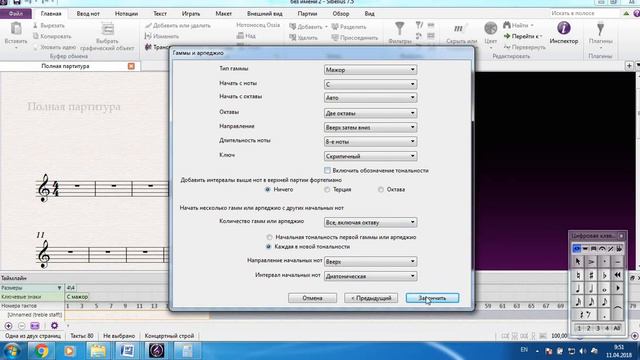Image resolution: width=640 pixels, height=360 pixels.
Task: Switch to the Обзор ribbon tab
Action: [x=341, y=13]
